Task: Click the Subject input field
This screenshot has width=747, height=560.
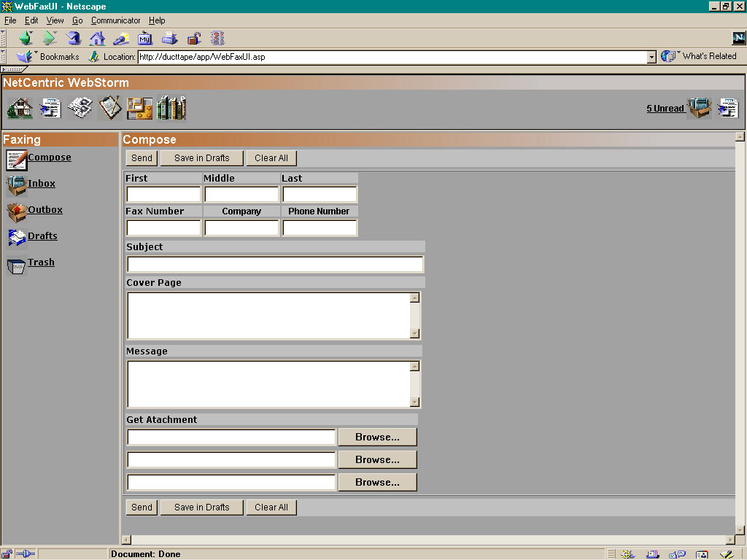Action: pos(275,265)
